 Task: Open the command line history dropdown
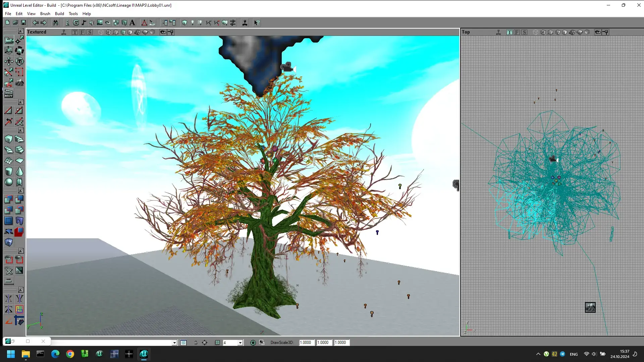(x=174, y=343)
